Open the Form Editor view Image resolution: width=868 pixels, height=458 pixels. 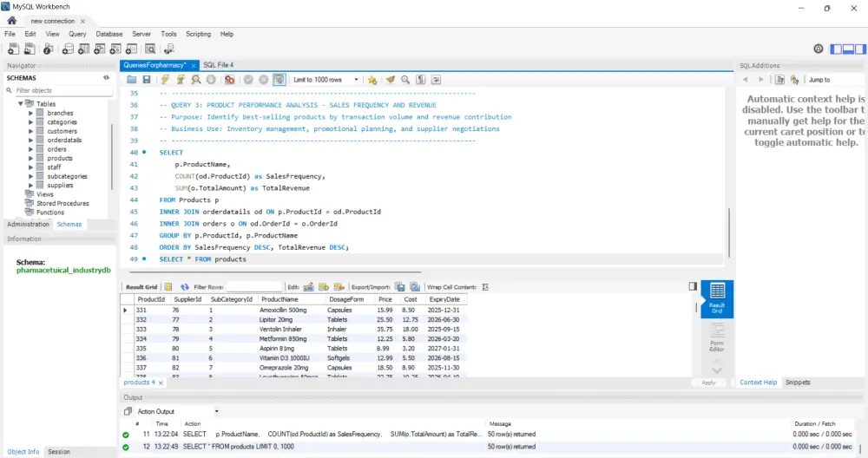pyautogui.click(x=717, y=337)
